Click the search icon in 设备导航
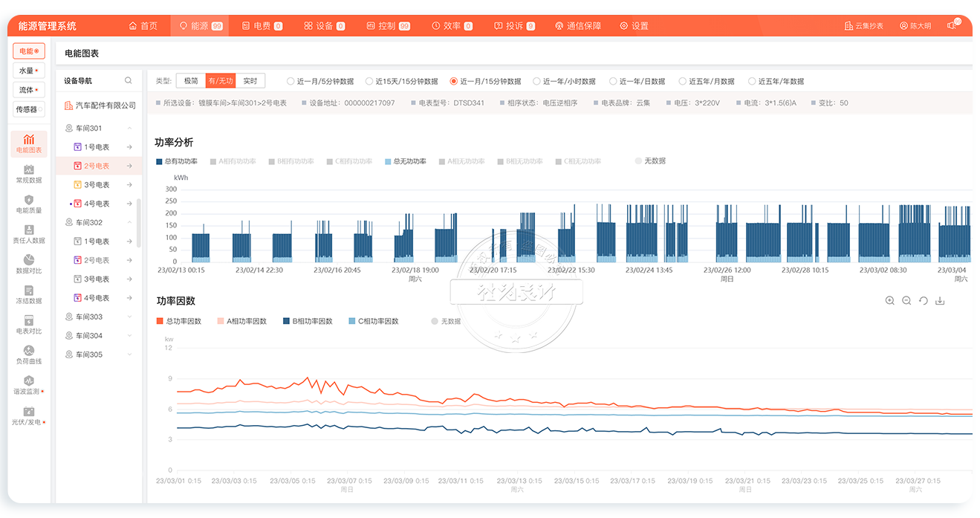Viewport: 980px width, 518px height. pos(129,80)
